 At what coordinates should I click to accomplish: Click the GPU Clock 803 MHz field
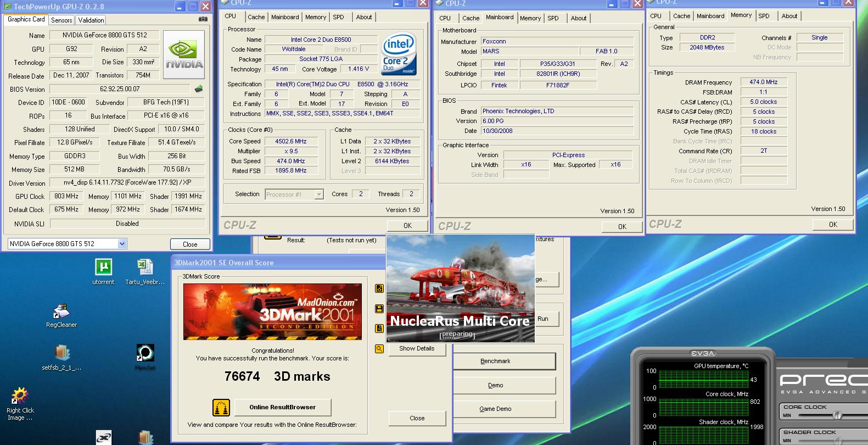68,196
